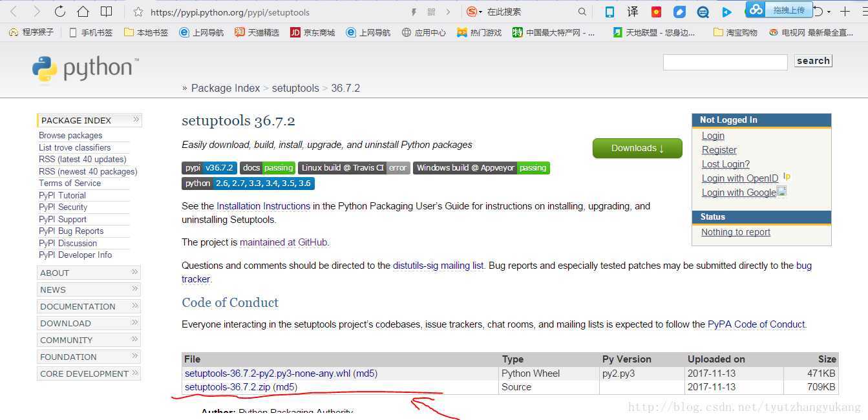Click the blue play-arrow extension icon
The height and width of the screenshot is (420, 868).
726,12
